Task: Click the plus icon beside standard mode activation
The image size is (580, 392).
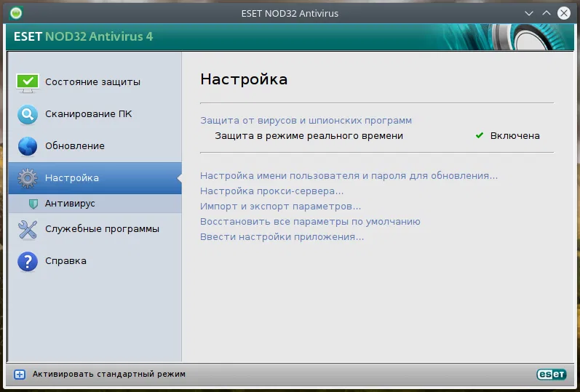Action: (x=20, y=375)
